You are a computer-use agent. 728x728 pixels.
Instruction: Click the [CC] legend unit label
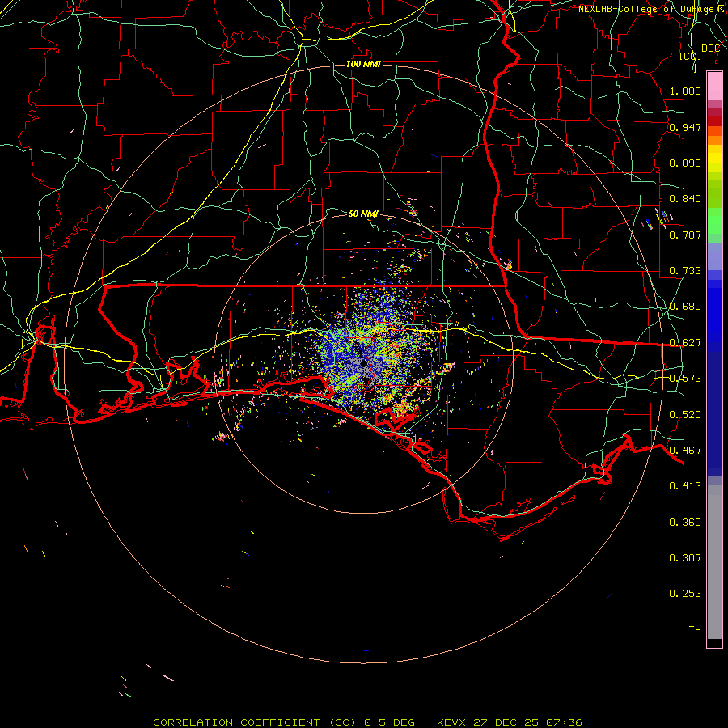click(691, 56)
